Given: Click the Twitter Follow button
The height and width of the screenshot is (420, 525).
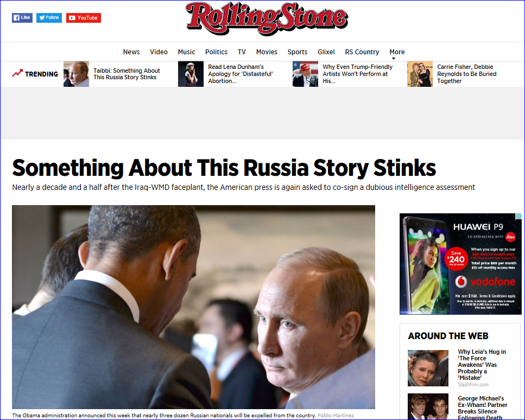Looking at the screenshot, I should (49, 18).
